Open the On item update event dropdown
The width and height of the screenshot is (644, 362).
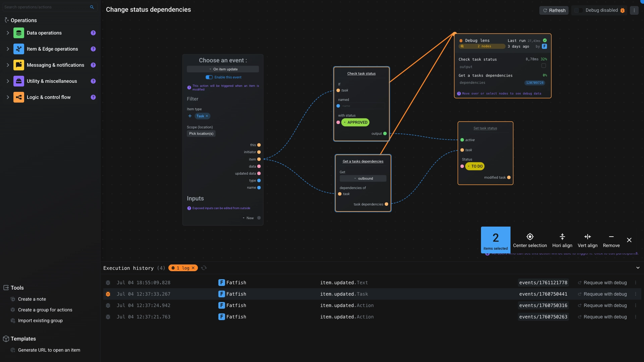(223, 69)
